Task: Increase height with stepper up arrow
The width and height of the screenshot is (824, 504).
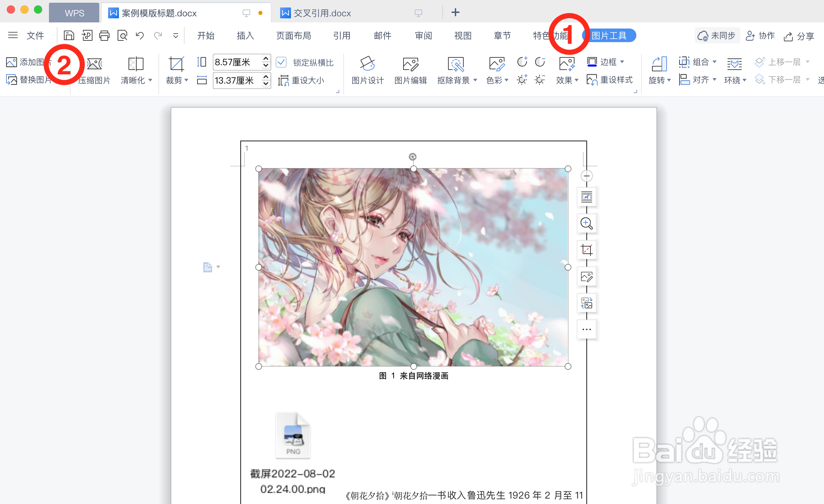Action: click(x=266, y=58)
